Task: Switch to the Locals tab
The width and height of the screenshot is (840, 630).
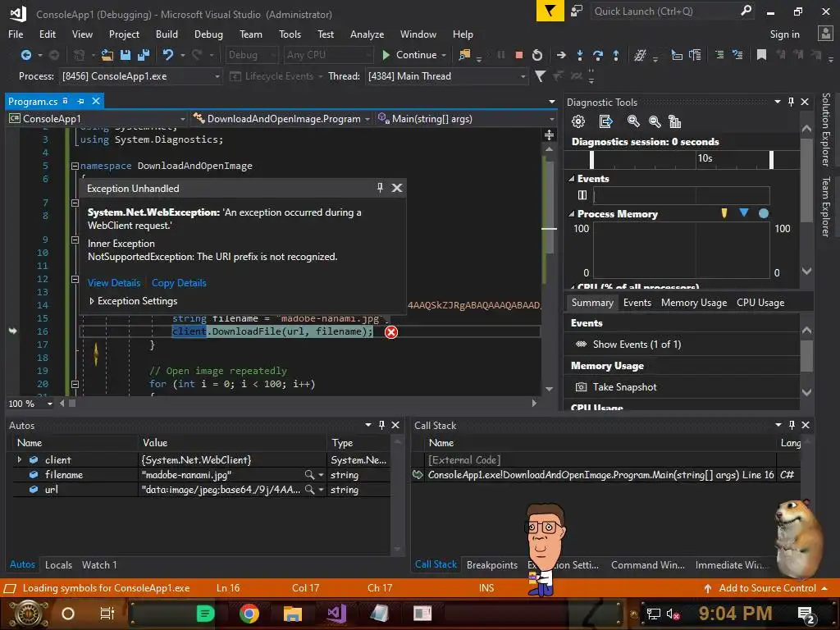Action: tap(58, 564)
